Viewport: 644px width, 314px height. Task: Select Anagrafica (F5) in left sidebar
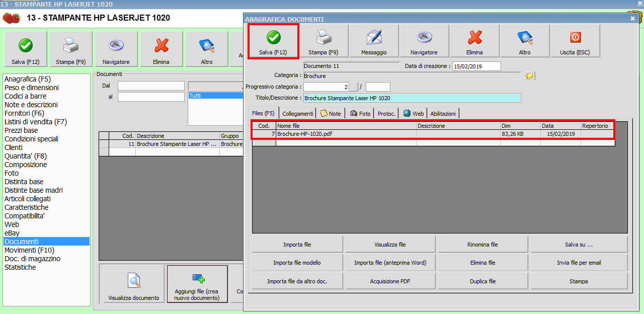click(x=28, y=79)
